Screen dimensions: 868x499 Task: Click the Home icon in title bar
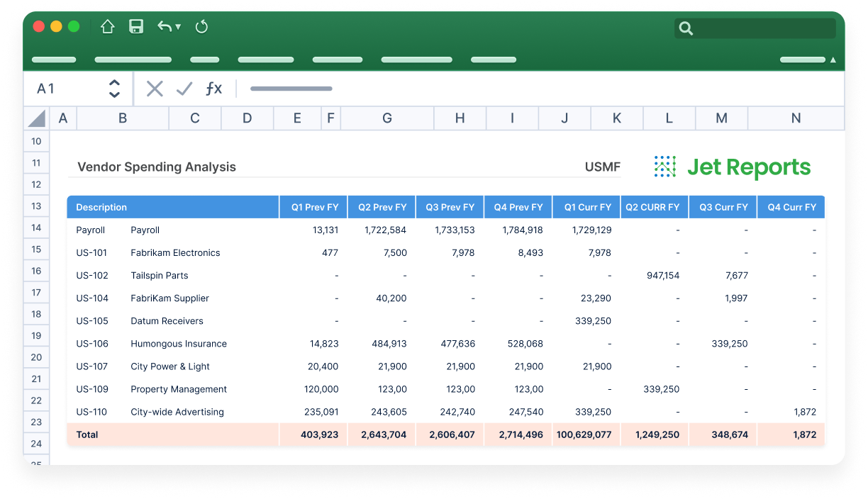(108, 27)
